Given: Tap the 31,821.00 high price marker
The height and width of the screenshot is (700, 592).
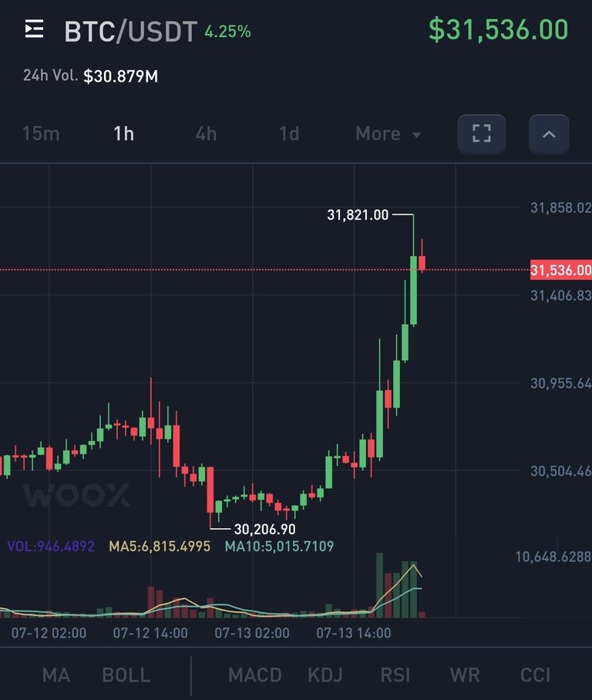Looking at the screenshot, I should (358, 216).
